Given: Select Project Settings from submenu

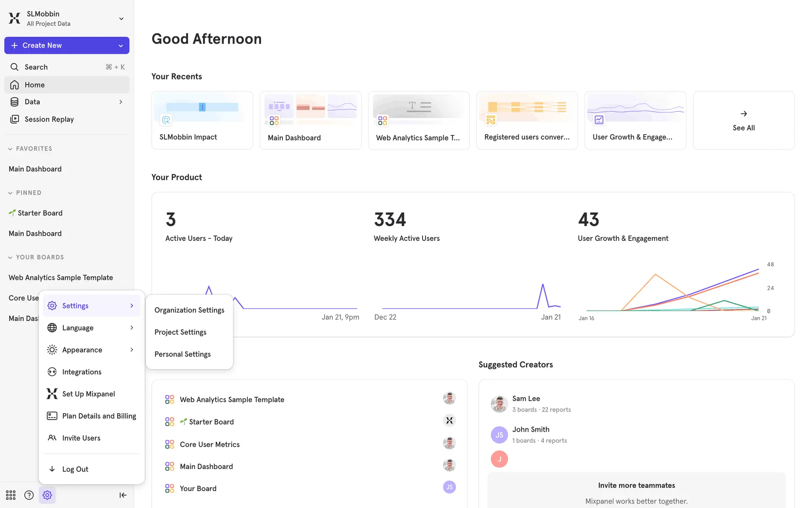Looking at the screenshot, I should pos(181,332).
